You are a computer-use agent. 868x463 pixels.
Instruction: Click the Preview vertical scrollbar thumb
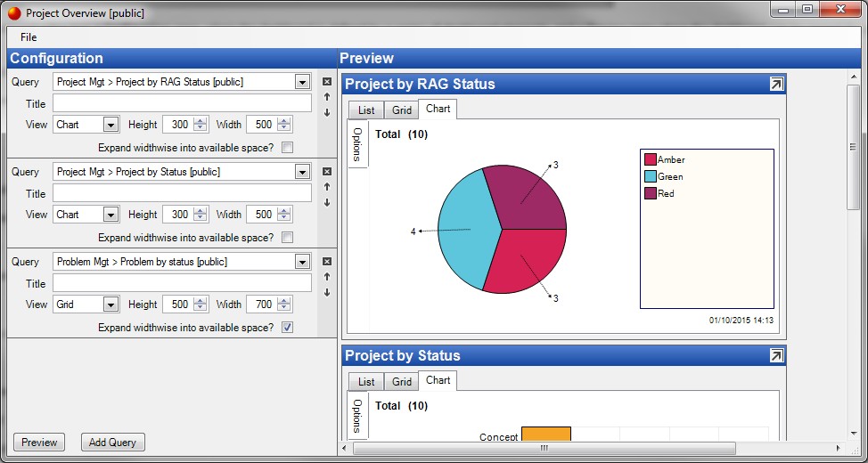tap(853, 147)
